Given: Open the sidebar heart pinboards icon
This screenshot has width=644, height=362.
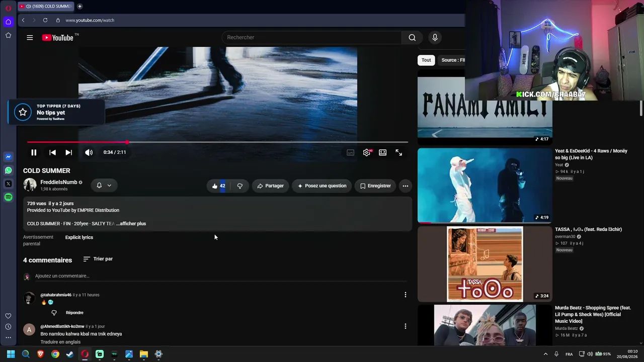Looking at the screenshot, I should [x=8, y=316].
